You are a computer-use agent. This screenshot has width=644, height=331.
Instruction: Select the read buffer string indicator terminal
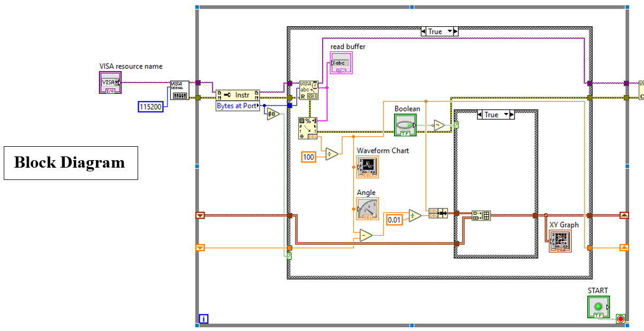coord(340,63)
